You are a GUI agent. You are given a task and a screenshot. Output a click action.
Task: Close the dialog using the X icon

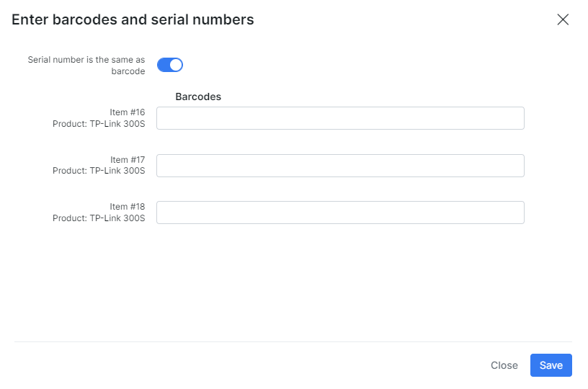(563, 19)
